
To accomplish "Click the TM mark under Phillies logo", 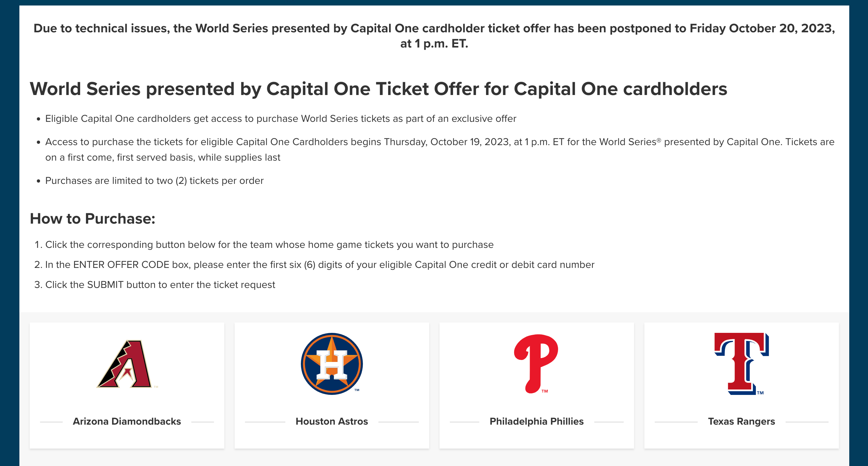I will coord(545,391).
